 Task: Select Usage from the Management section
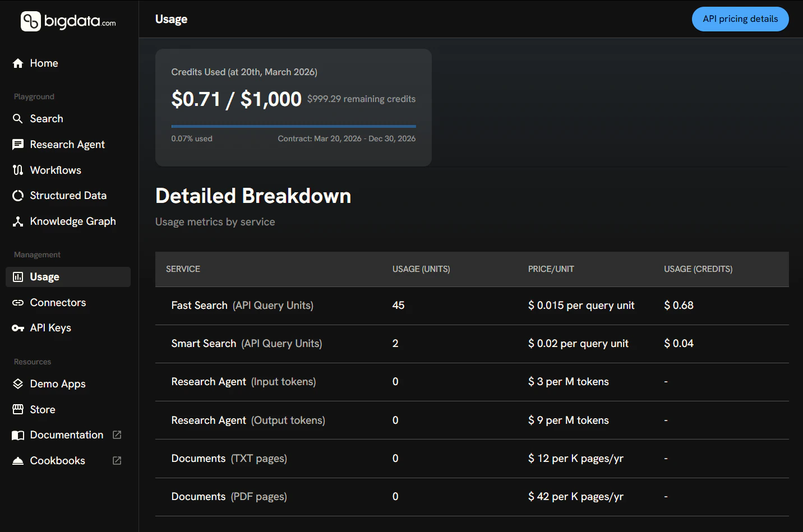[44, 276]
